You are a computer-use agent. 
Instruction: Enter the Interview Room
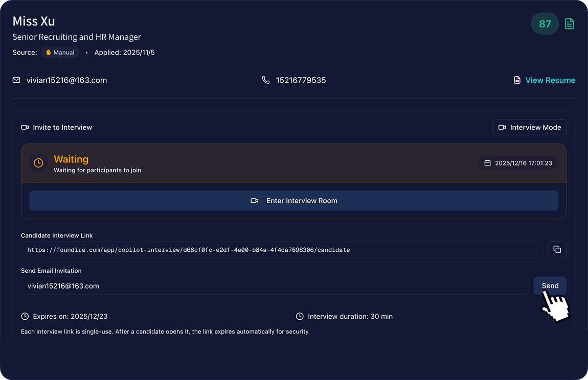[x=293, y=201]
